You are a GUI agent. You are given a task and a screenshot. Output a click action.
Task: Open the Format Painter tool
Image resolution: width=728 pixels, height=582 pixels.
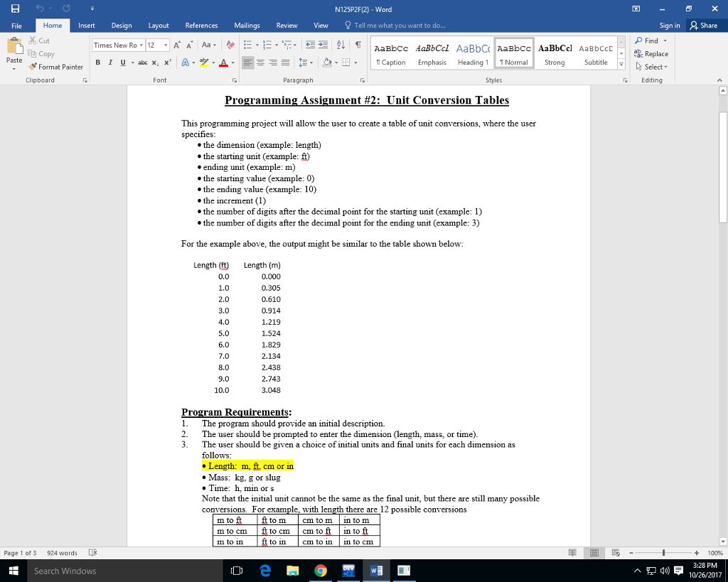[x=56, y=67]
